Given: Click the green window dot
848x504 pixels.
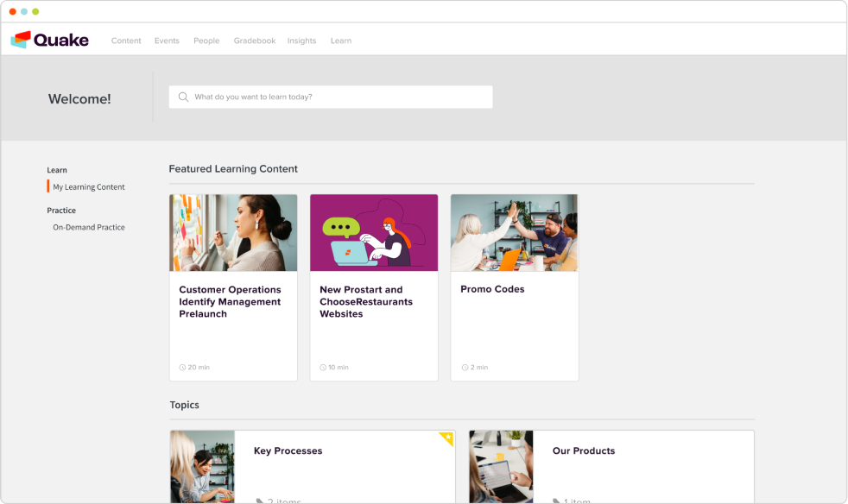Looking at the screenshot, I should pos(35,11).
